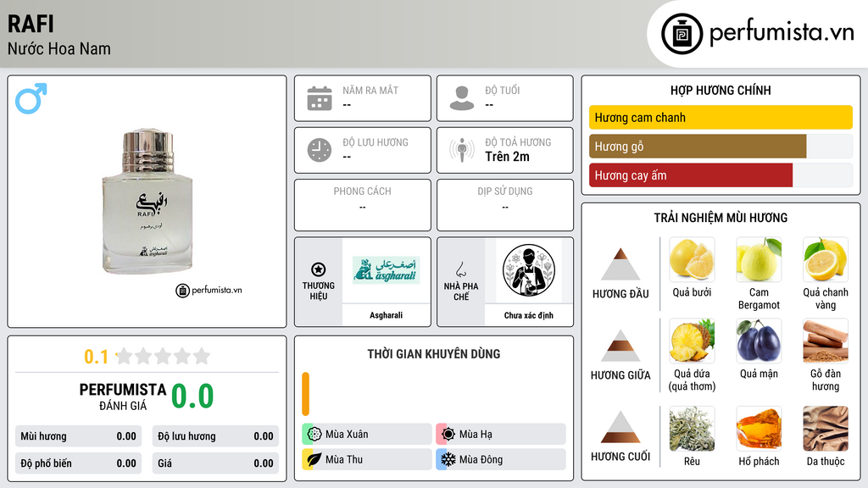Click the Asgharali brand name label

pos(387,315)
